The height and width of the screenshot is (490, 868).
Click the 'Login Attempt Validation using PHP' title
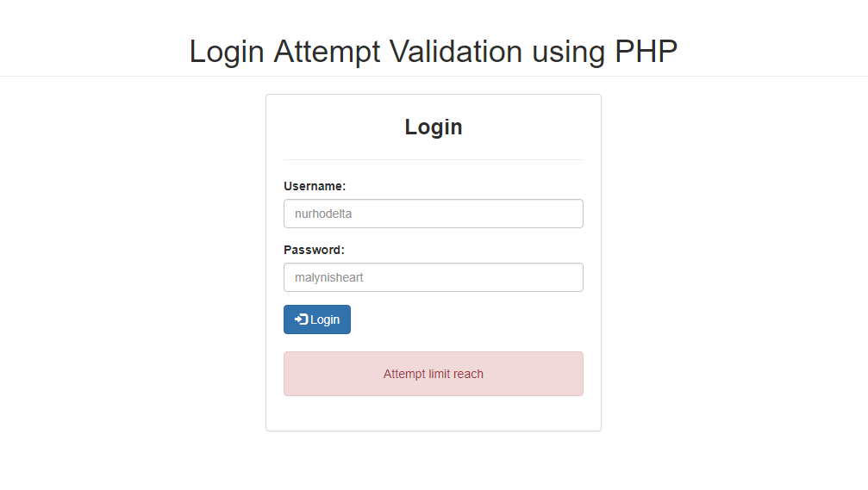point(434,52)
